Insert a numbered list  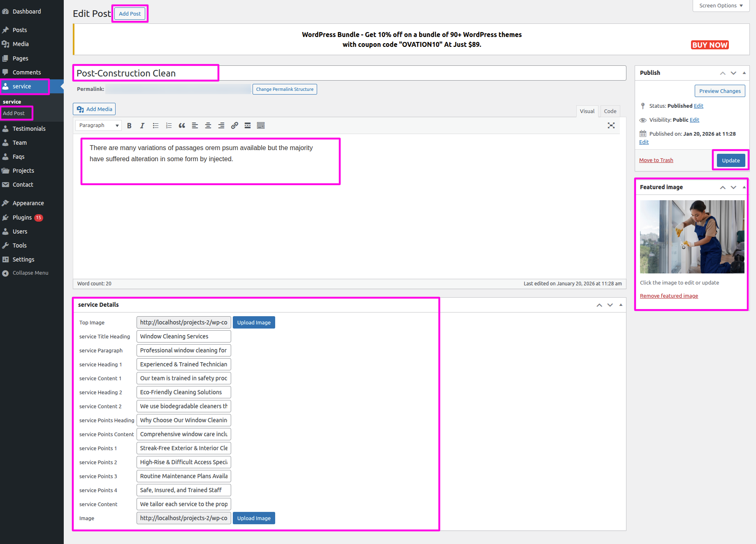coord(169,126)
